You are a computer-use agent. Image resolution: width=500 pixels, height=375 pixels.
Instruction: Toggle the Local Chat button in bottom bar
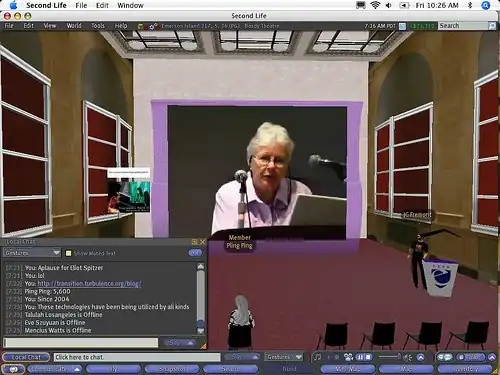click(26, 357)
